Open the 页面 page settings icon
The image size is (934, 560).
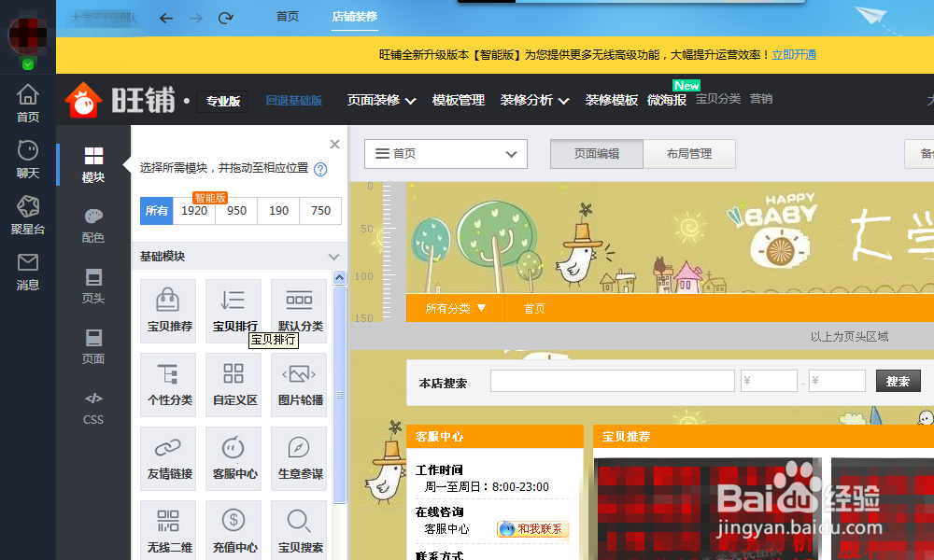pos(93,347)
